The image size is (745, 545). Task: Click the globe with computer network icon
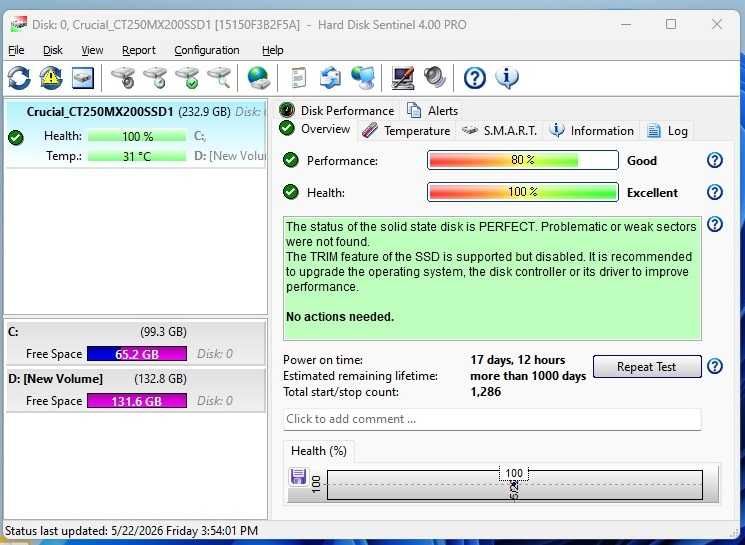363,77
